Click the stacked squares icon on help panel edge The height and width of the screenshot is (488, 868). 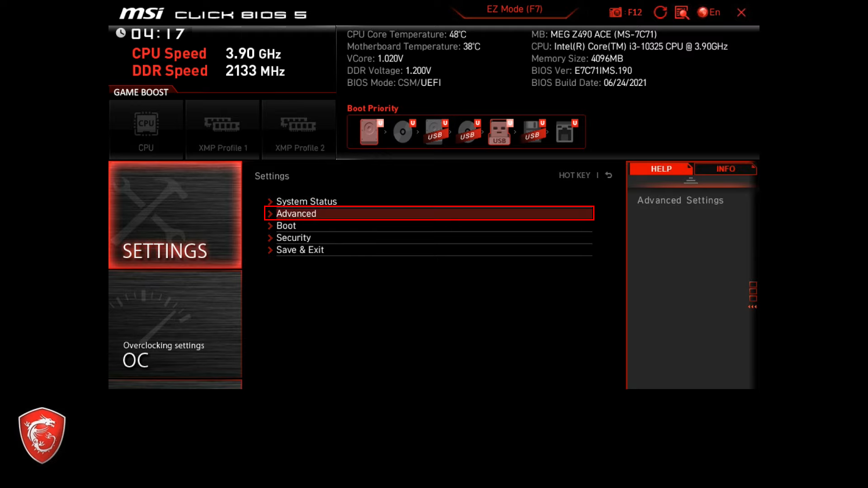click(x=753, y=291)
